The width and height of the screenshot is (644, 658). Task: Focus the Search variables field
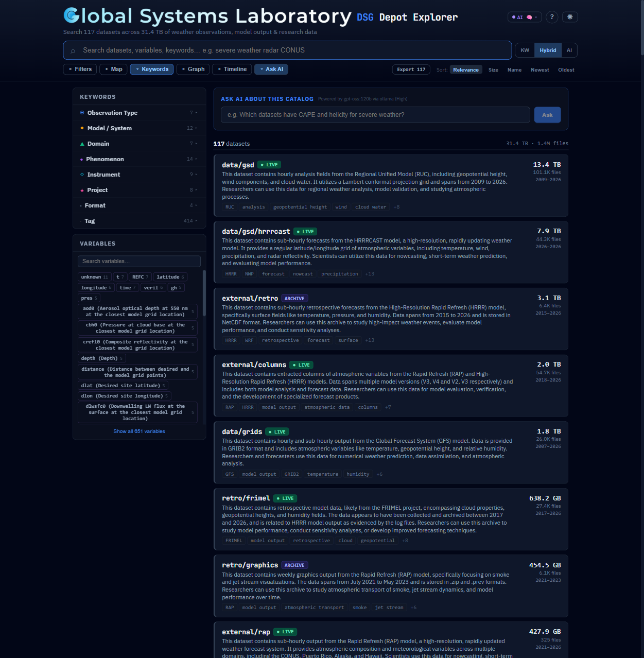click(x=139, y=261)
